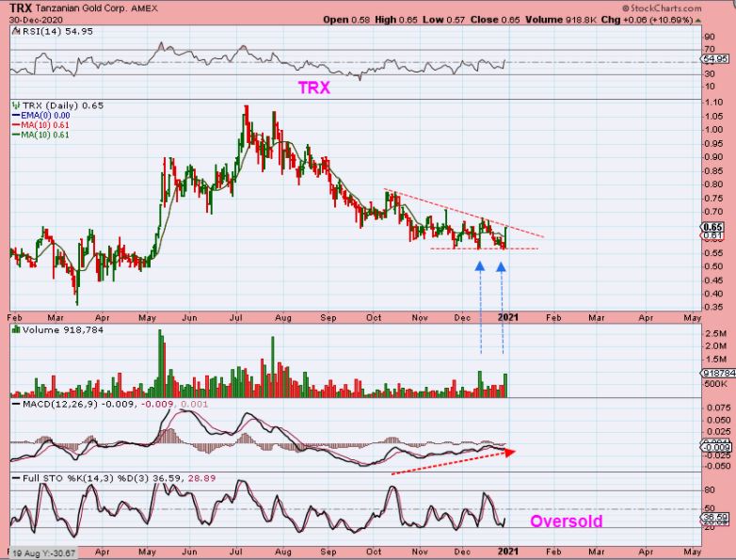This screenshot has height=560, width=736.
Task: Click the Volume 918,784 panel label
Action: point(62,330)
